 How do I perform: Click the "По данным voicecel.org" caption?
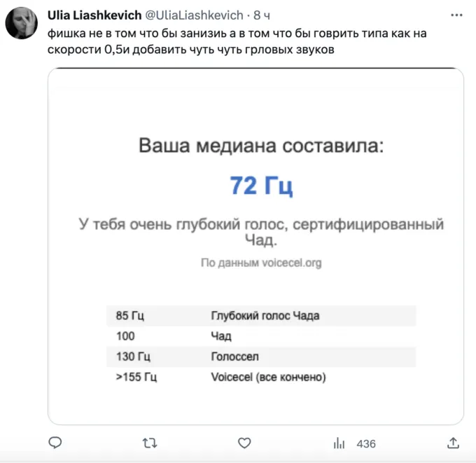pyautogui.click(x=261, y=263)
